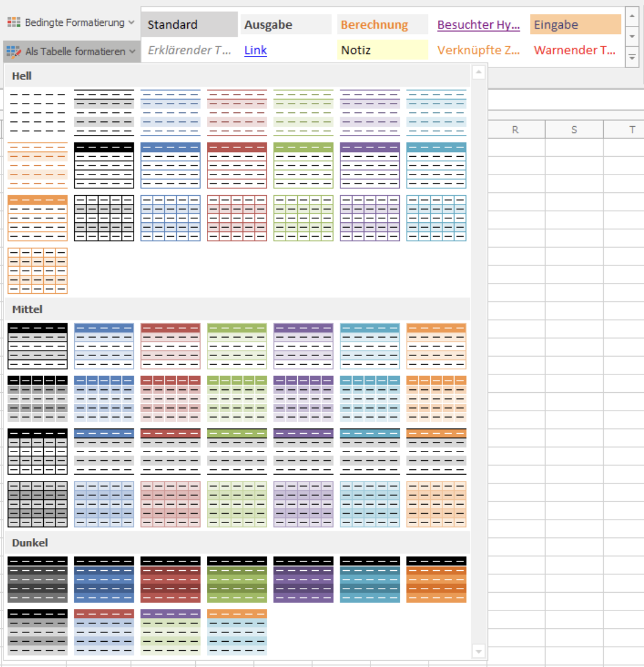The height and width of the screenshot is (667, 644).
Task: Apply the Eingabe cell style
Action: [575, 25]
